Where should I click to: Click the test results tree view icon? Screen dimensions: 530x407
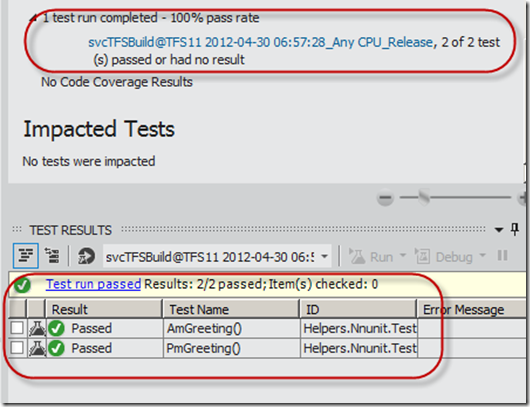pos(52,256)
